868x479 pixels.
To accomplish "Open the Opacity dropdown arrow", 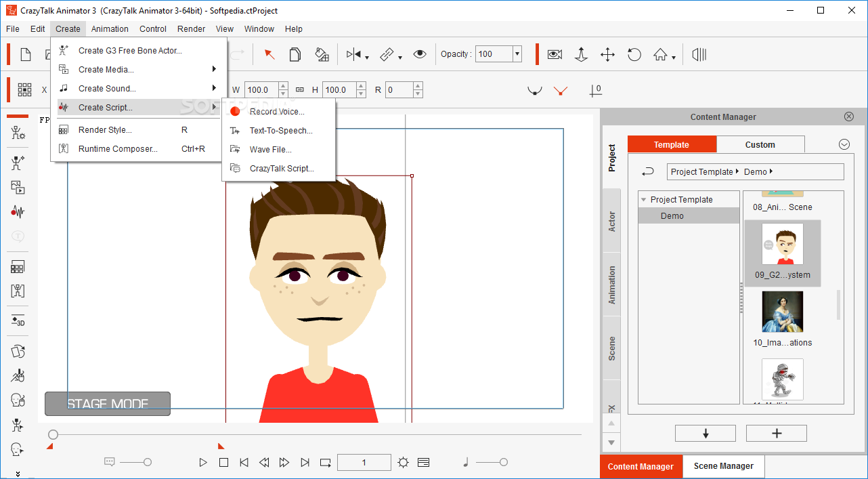I will coord(517,54).
